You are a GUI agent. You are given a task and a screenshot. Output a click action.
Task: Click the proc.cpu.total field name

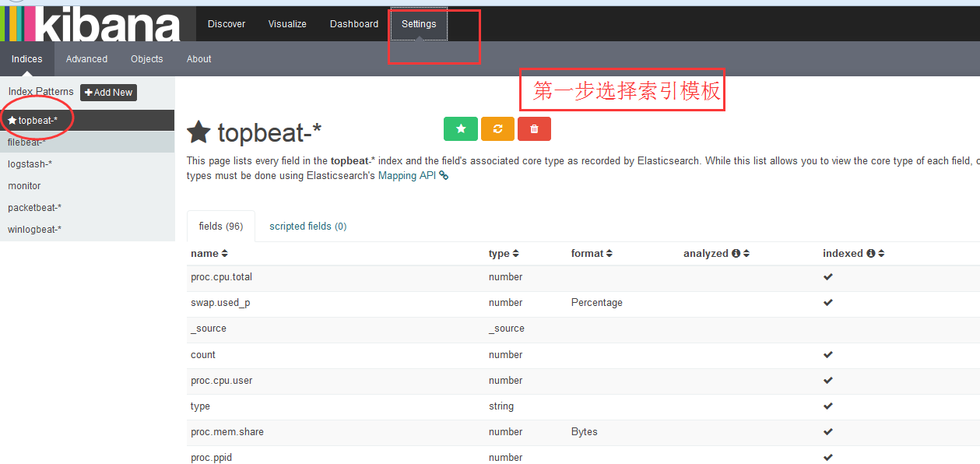[222, 277]
